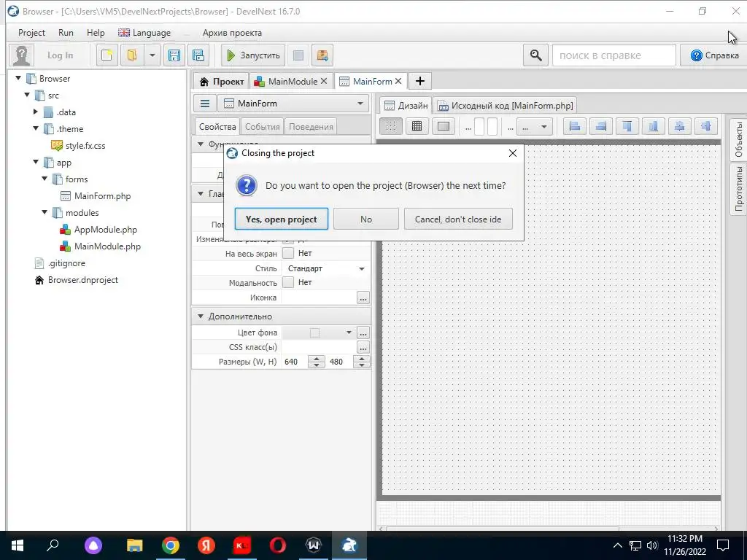Click the hamburger menu icon
This screenshot has width=747, height=560.
[x=205, y=104]
